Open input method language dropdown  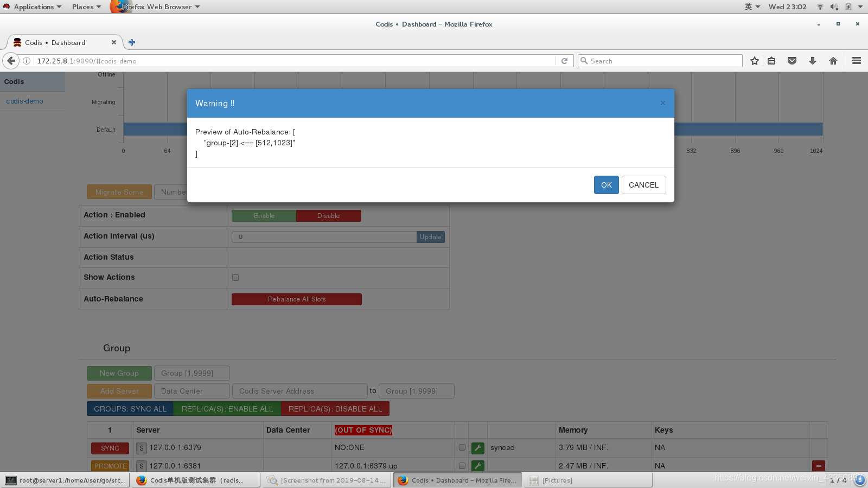pos(752,7)
